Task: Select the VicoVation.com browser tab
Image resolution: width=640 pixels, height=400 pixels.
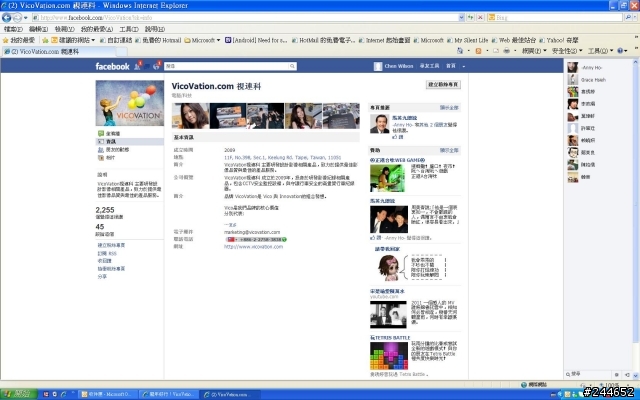Action: coord(59,51)
